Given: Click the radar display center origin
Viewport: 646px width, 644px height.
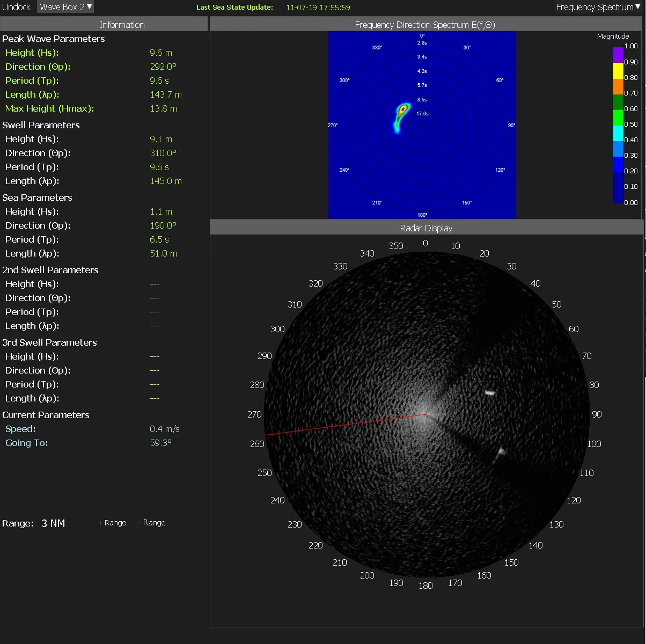Looking at the screenshot, I should [426, 414].
